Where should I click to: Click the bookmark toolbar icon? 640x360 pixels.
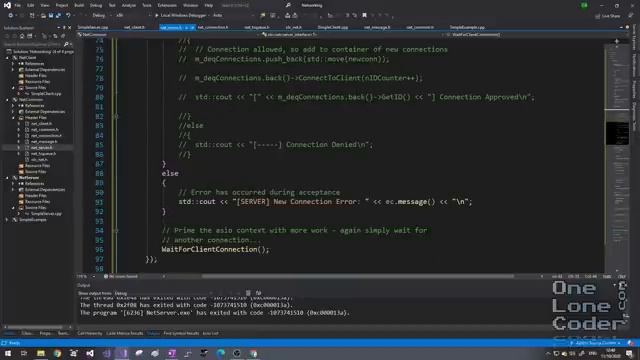point(364,16)
